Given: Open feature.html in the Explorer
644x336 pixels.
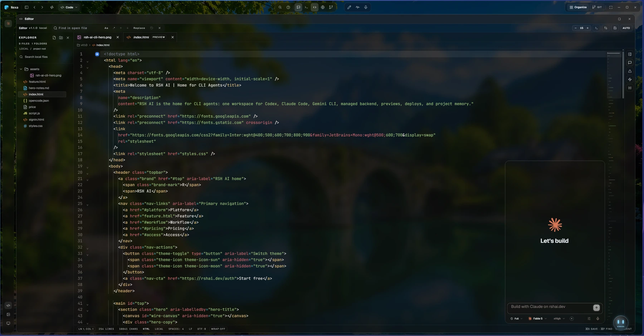Looking at the screenshot, I should (x=37, y=82).
